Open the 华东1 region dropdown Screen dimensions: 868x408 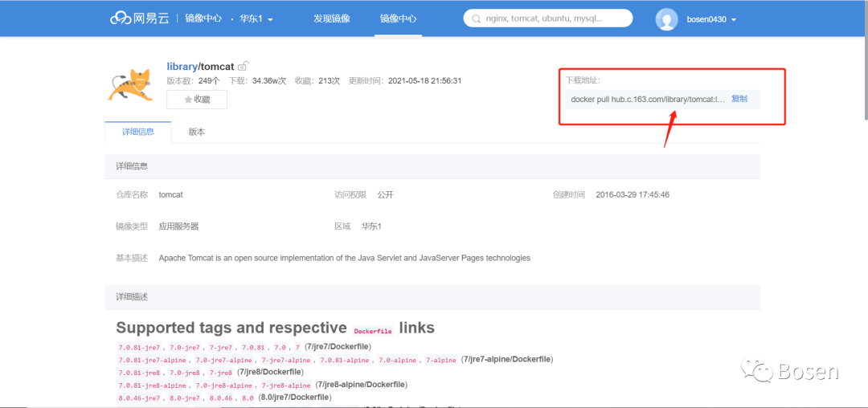coord(256,18)
